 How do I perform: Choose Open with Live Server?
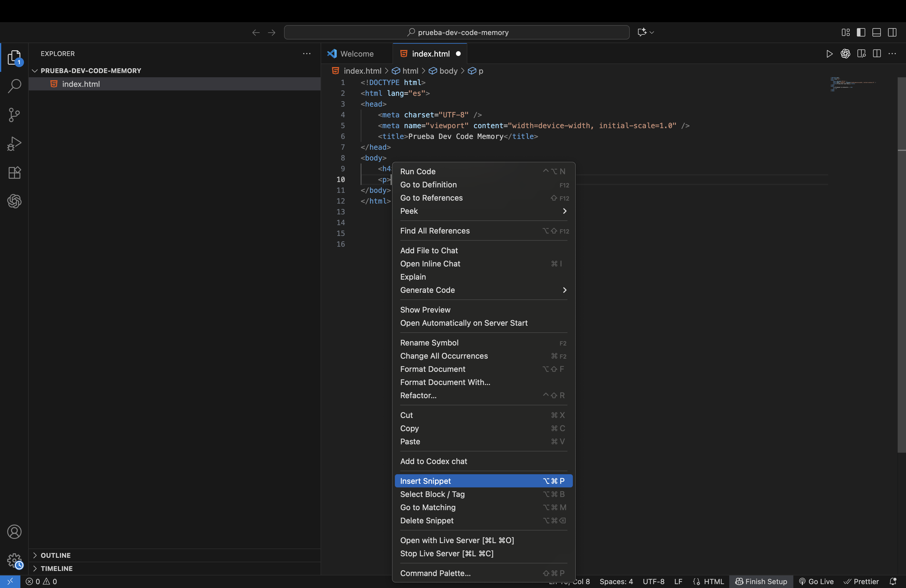(x=484, y=540)
